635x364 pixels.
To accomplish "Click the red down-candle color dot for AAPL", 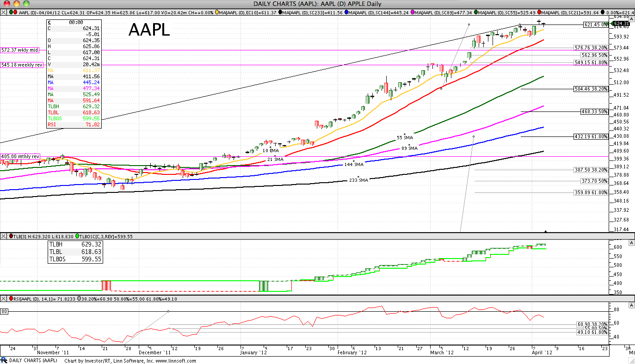I will click(x=16, y=11).
